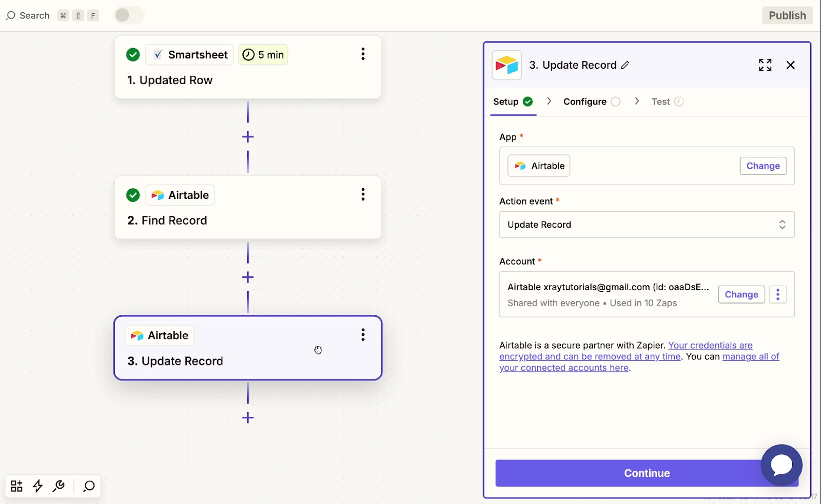Open the canvas layout grid icon
Image resolution: width=821 pixels, height=504 pixels.
pyautogui.click(x=17, y=486)
